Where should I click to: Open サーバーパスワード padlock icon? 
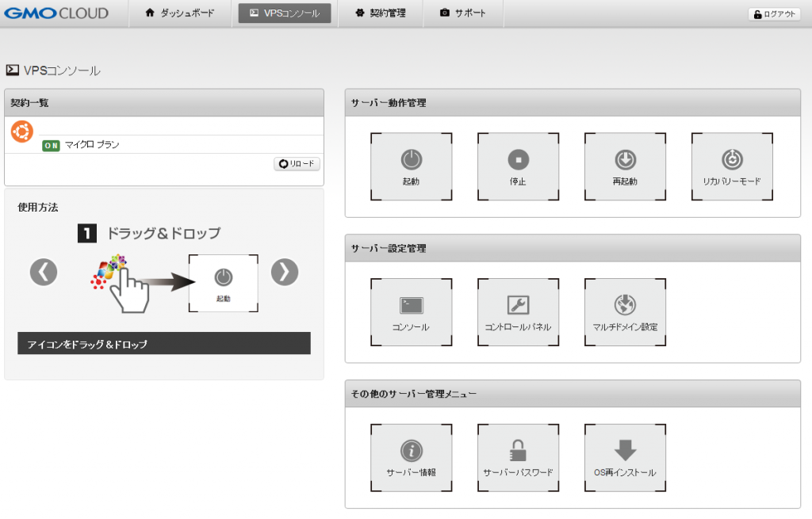pyautogui.click(x=518, y=457)
